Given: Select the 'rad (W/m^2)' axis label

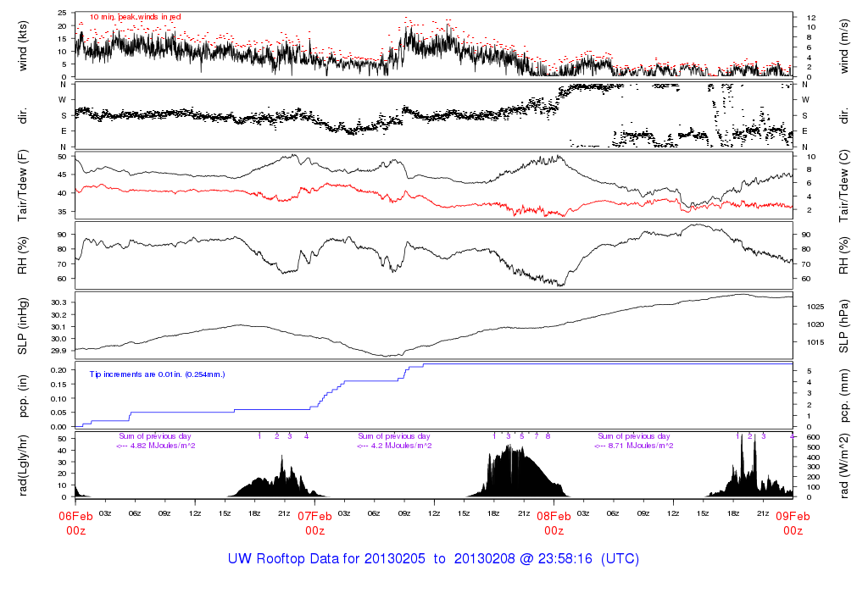Looking at the screenshot, I should click(843, 466).
